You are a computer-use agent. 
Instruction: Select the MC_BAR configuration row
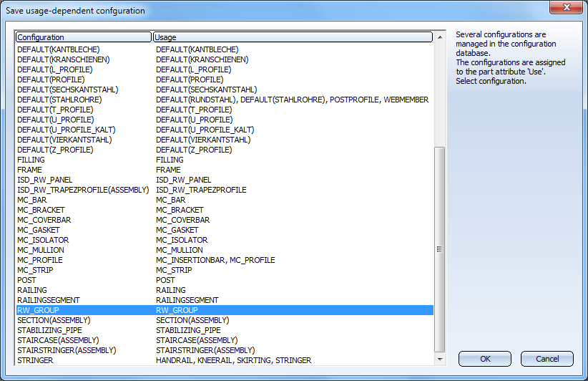[225, 200]
